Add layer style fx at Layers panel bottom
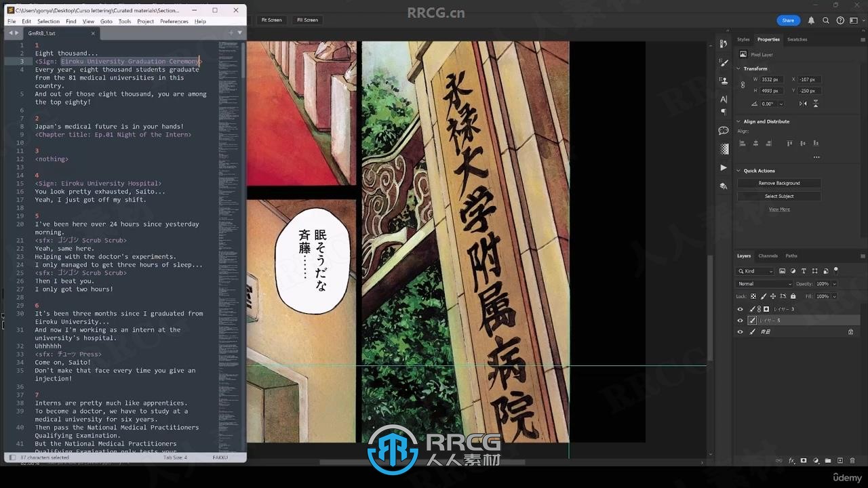This screenshot has width=868, height=488. pyautogui.click(x=791, y=461)
